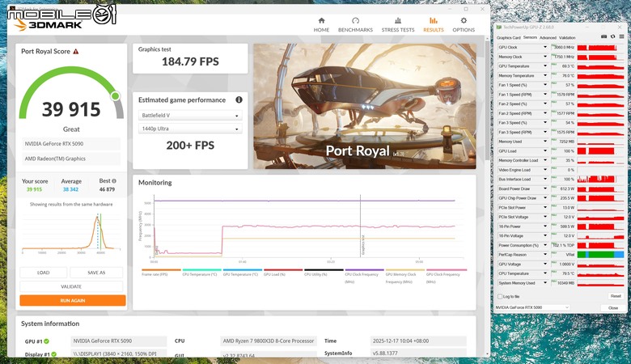This screenshot has width=631, height=364.
Task: Open the Stress Tests chart icon
Action: click(397, 20)
